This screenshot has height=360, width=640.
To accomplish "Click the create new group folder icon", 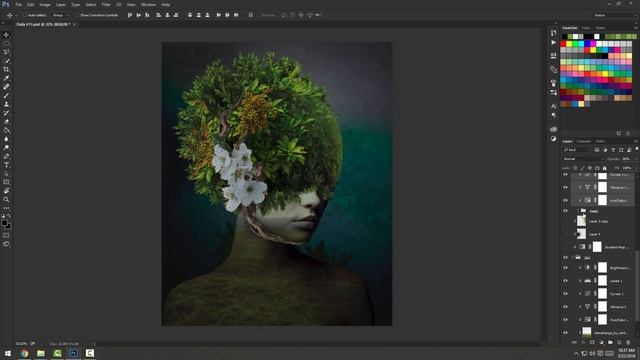I will pyautogui.click(x=610, y=342).
